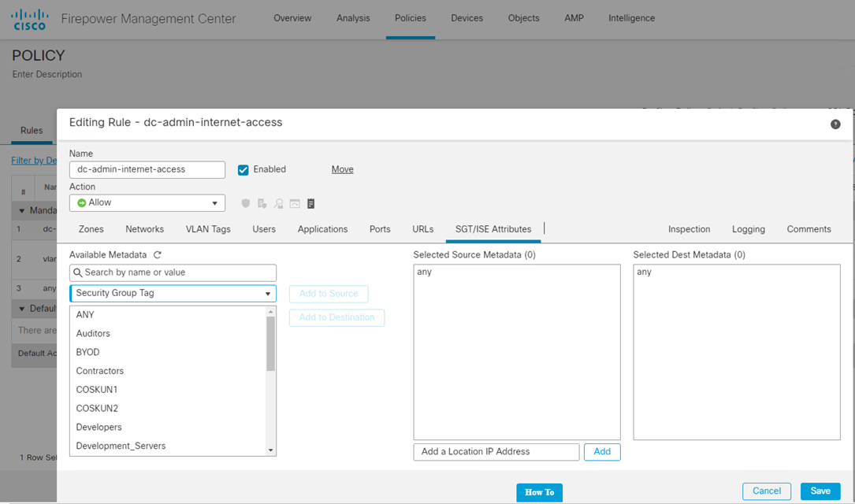Focus the Search by name or value field

(x=173, y=272)
